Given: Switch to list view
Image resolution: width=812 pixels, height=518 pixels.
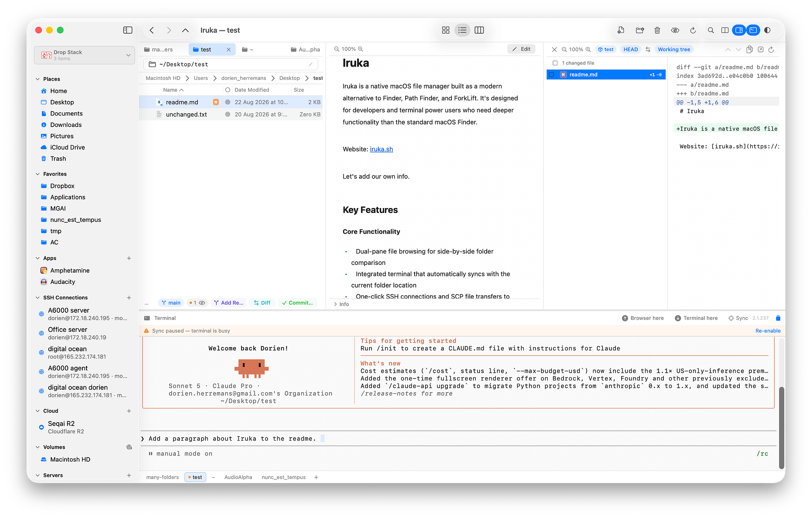Looking at the screenshot, I should tap(462, 30).
